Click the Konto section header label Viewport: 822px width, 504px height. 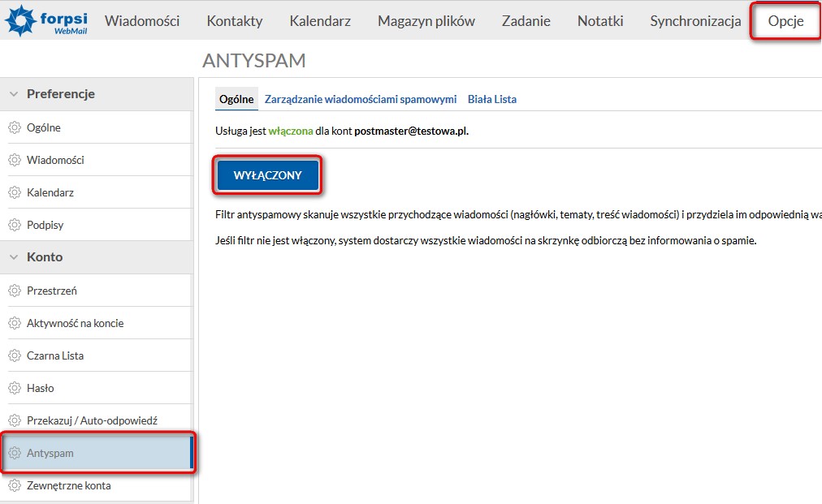click(45, 257)
